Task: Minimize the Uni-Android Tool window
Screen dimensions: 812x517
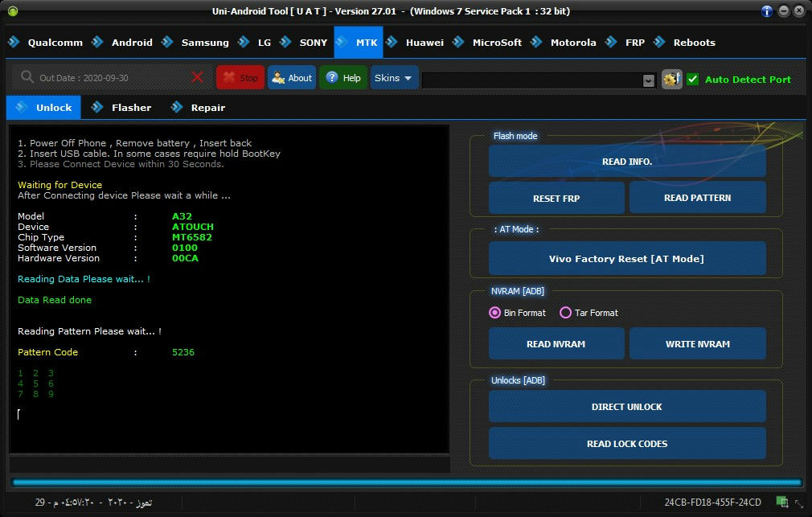Action: [x=784, y=11]
